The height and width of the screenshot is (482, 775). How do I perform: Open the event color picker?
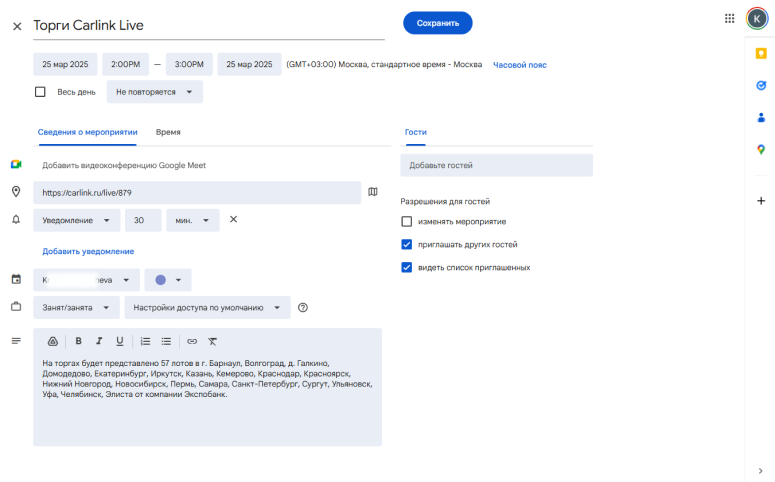coord(167,280)
